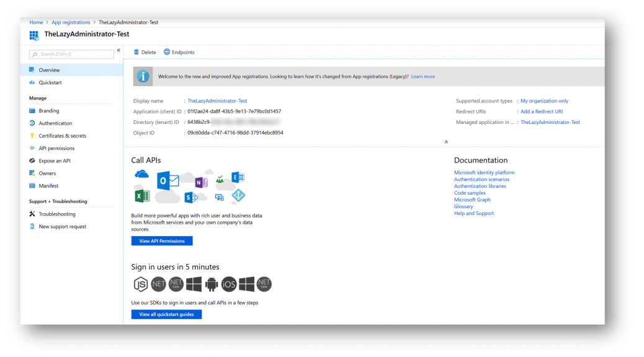This screenshot has width=644, height=357.
Task: Open Authentication libraries documentation link
Action: (x=480, y=187)
